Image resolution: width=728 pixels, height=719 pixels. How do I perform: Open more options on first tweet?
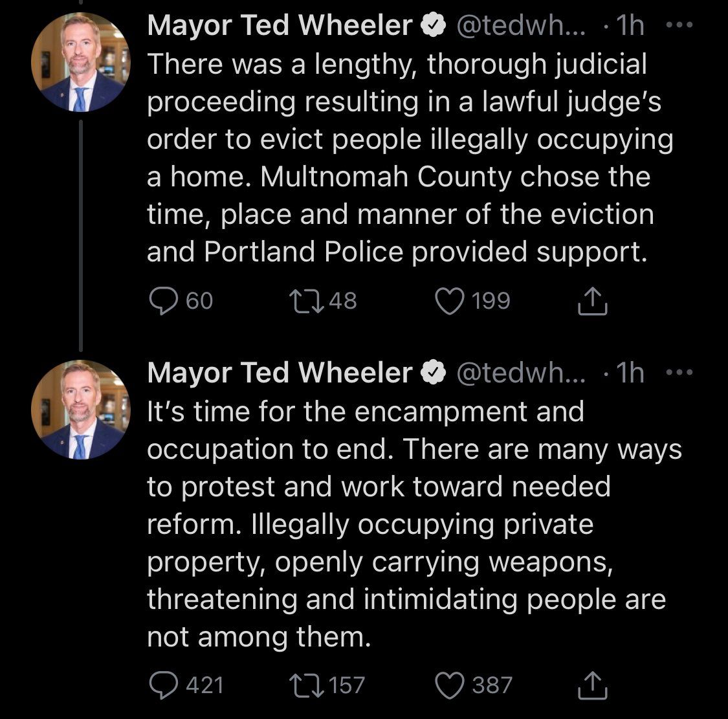pos(679,26)
